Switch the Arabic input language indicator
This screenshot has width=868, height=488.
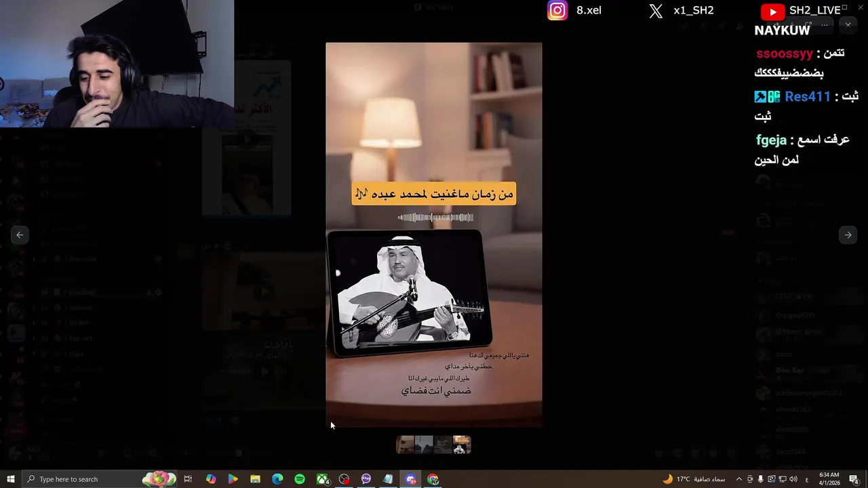pos(806,479)
